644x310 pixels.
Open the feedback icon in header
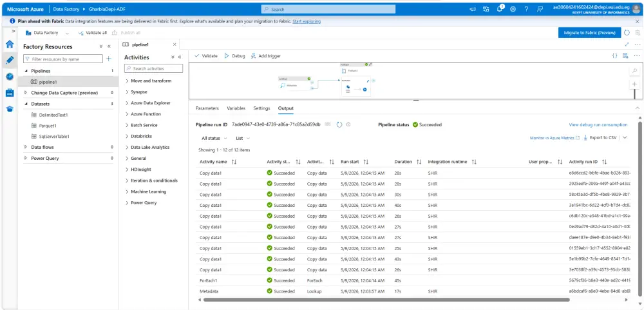(x=540, y=9)
